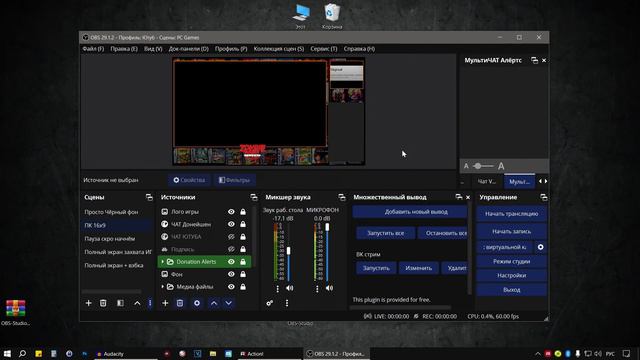Close the МультиЧАТ Алёртс dock
The height and width of the screenshot is (360, 640).
point(544,60)
